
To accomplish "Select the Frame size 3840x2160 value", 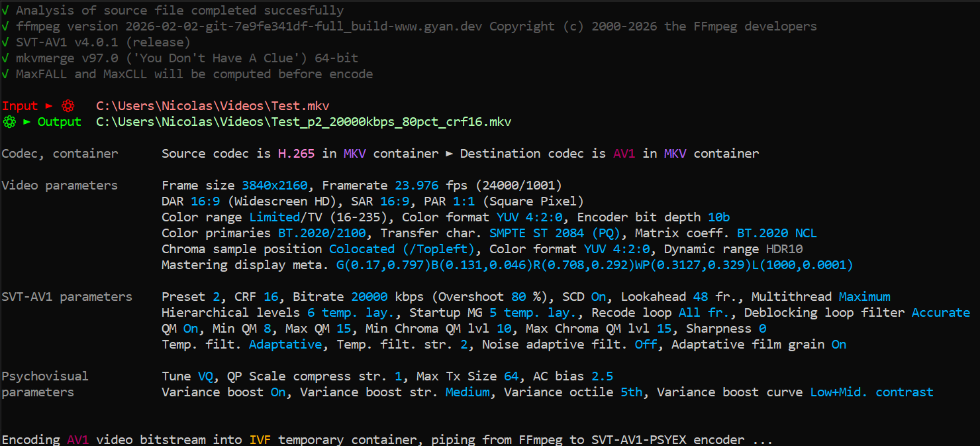I will click(x=275, y=186).
